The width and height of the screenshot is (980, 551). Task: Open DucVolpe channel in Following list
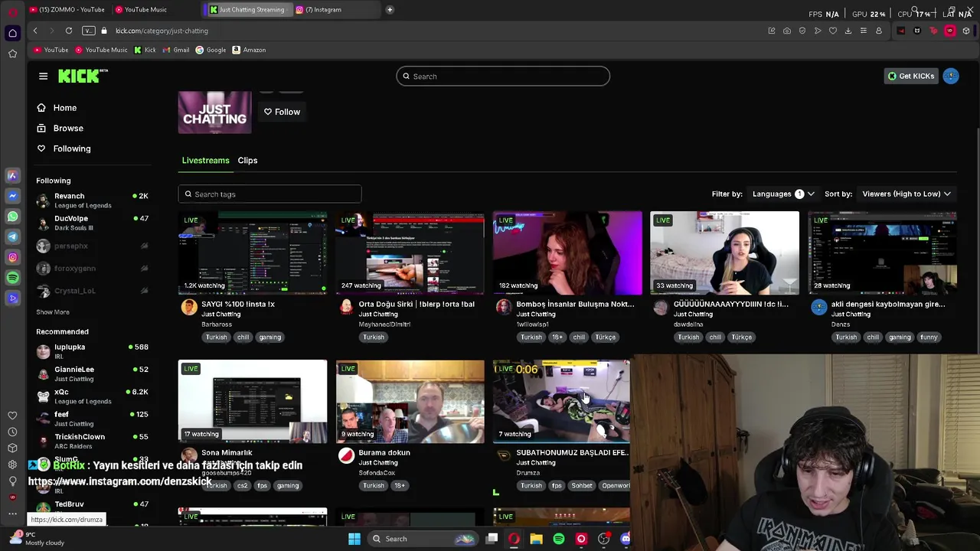click(x=92, y=223)
